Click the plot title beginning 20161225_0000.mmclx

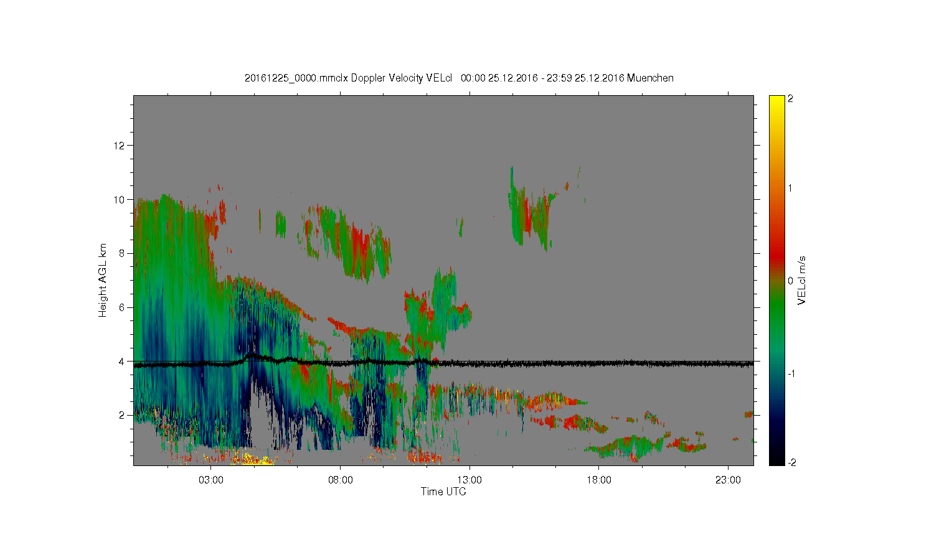(459, 78)
